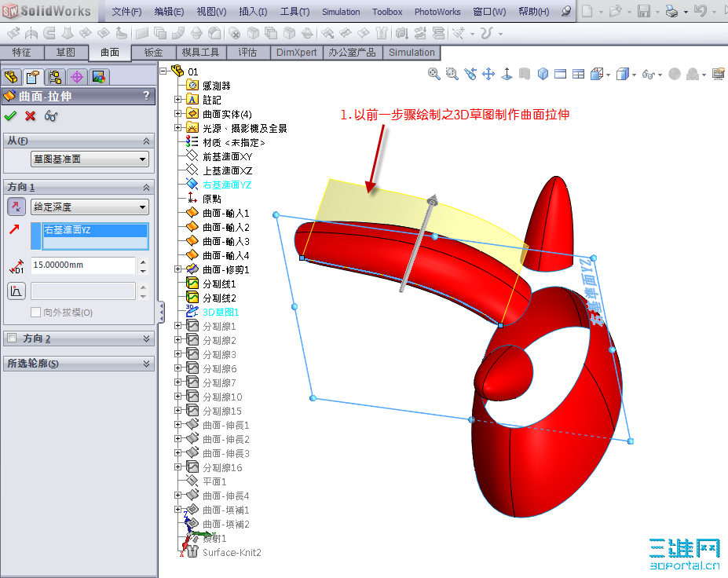Open the DimXpertManager tab icon
Screen dimensions: 728x578
(77, 77)
